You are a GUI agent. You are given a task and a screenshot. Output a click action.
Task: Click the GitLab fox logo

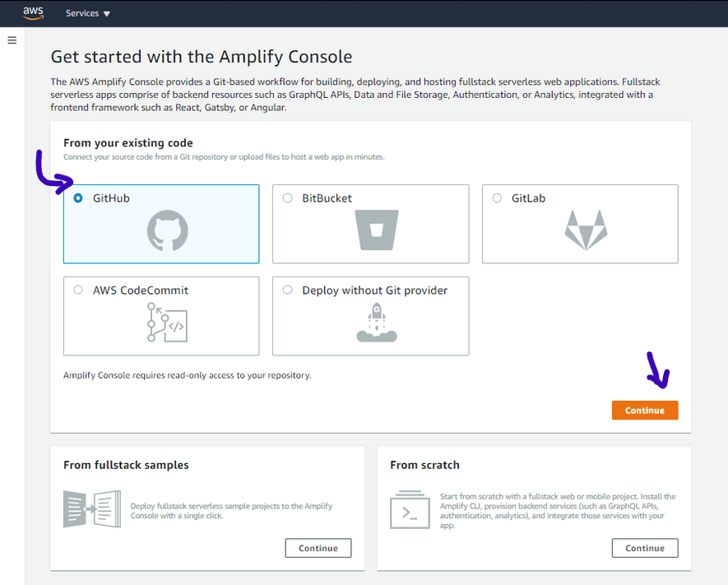pyautogui.click(x=586, y=230)
